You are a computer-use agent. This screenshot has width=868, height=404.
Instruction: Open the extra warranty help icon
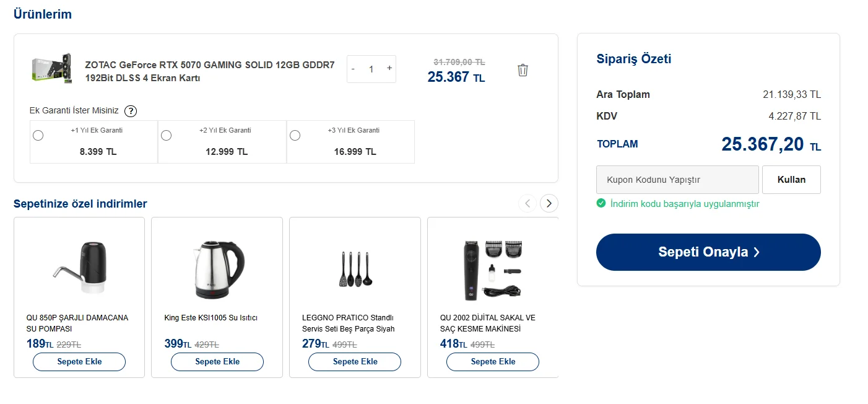pyautogui.click(x=131, y=111)
